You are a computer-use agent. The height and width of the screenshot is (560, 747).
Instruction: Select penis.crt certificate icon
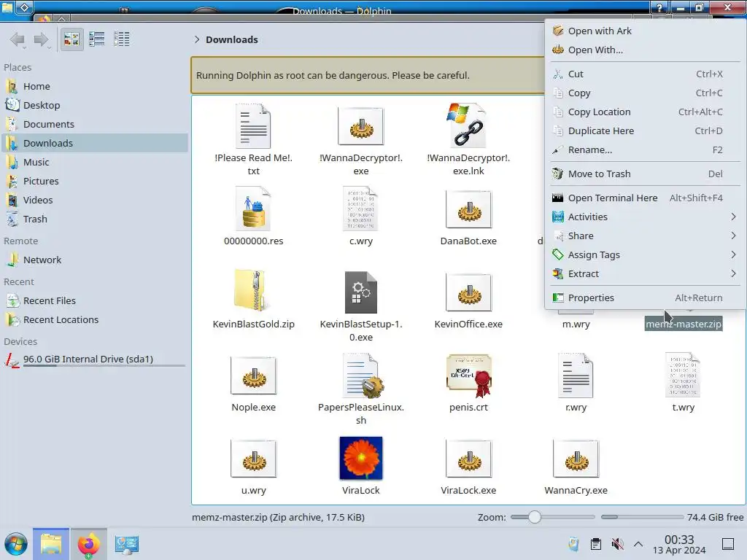(469, 376)
